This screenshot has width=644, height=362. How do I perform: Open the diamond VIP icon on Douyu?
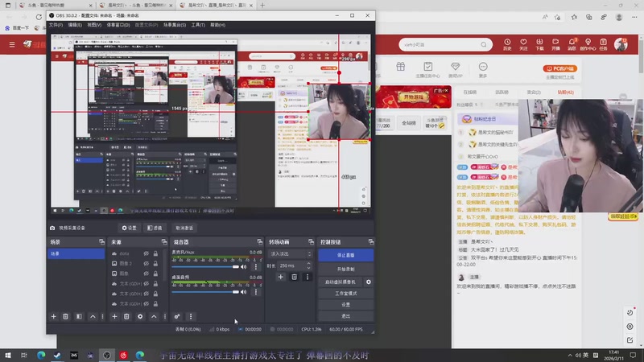tap(455, 69)
